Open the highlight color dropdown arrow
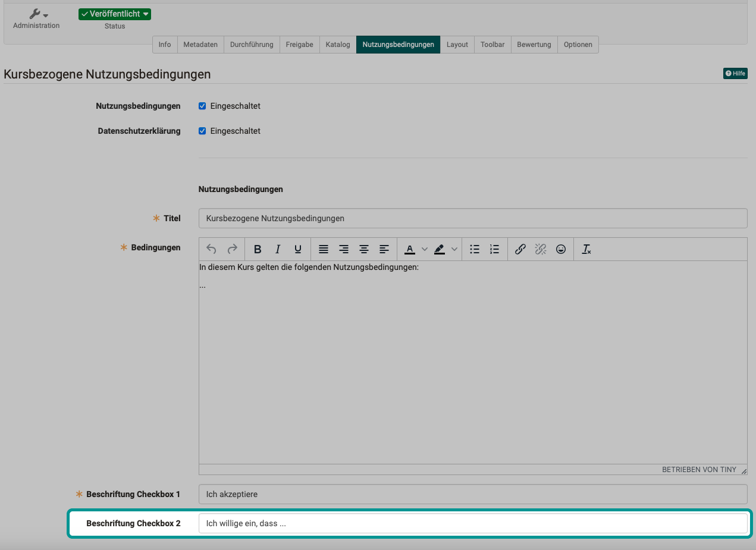The height and width of the screenshot is (550, 756). 454,249
